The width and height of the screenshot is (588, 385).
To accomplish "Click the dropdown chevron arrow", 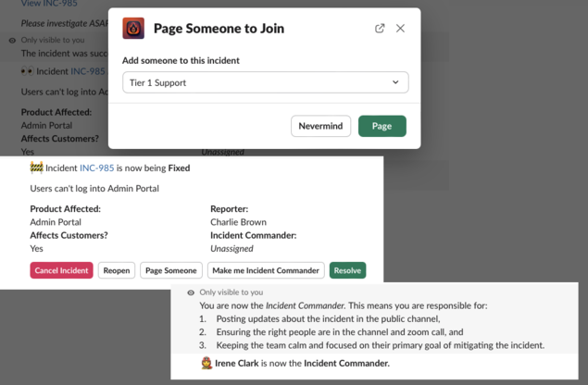I will click(x=395, y=82).
